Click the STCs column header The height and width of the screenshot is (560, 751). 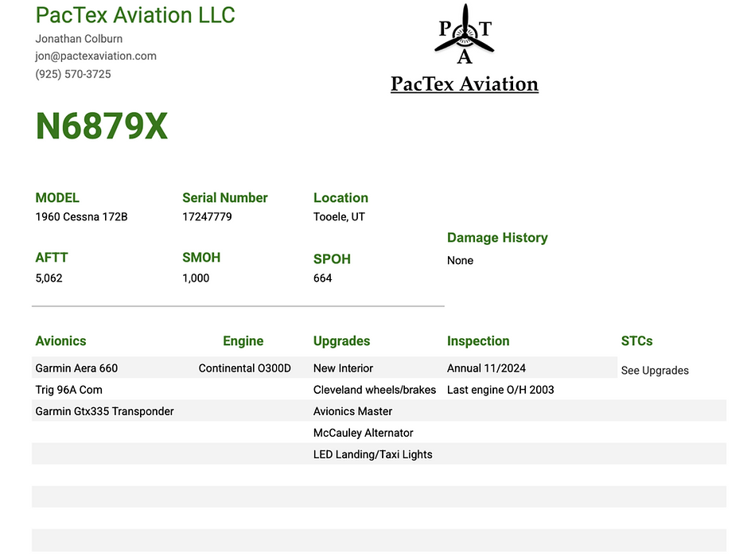click(x=636, y=340)
